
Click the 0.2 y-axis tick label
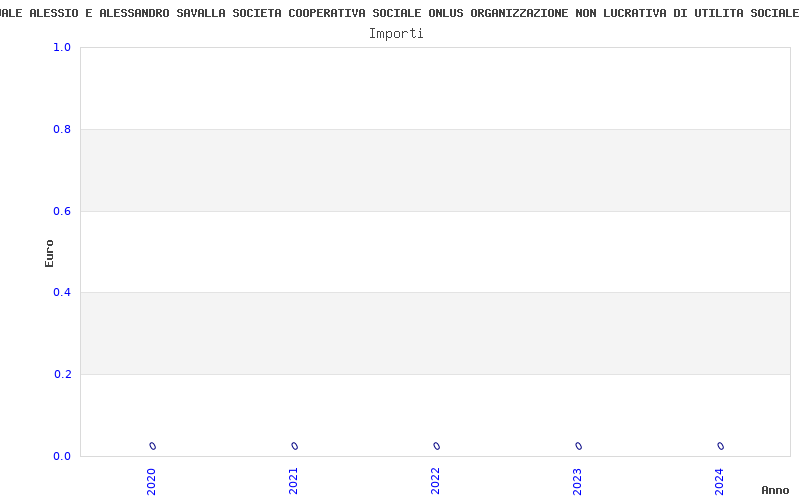click(62, 374)
